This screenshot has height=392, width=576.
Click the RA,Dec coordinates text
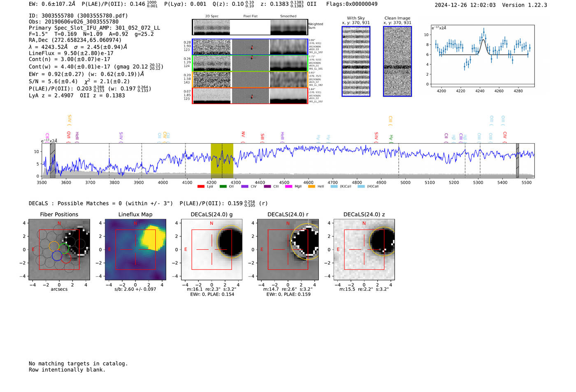point(75,40)
